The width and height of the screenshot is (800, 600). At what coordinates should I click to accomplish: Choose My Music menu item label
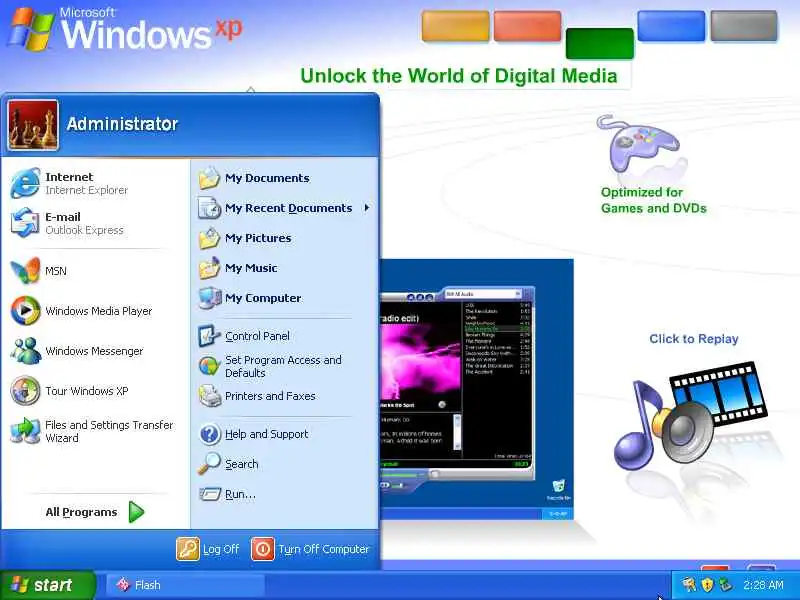click(251, 268)
